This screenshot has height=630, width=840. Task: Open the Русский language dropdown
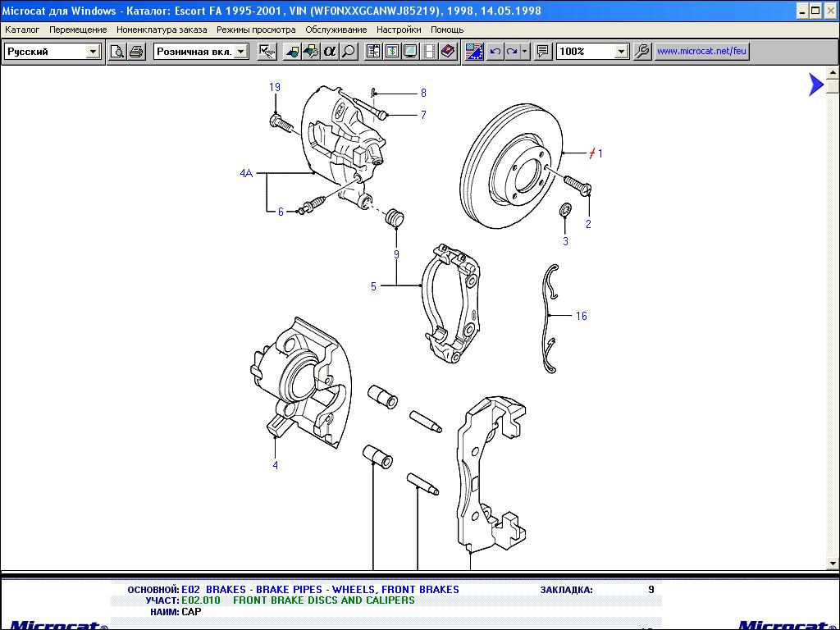pyautogui.click(x=93, y=52)
